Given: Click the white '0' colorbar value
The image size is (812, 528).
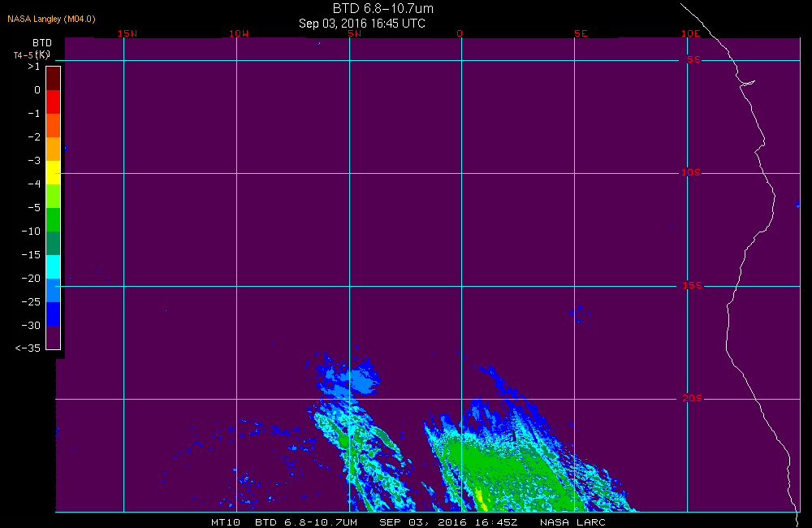Looking at the screenshot, I should click(x=37, y=90).
